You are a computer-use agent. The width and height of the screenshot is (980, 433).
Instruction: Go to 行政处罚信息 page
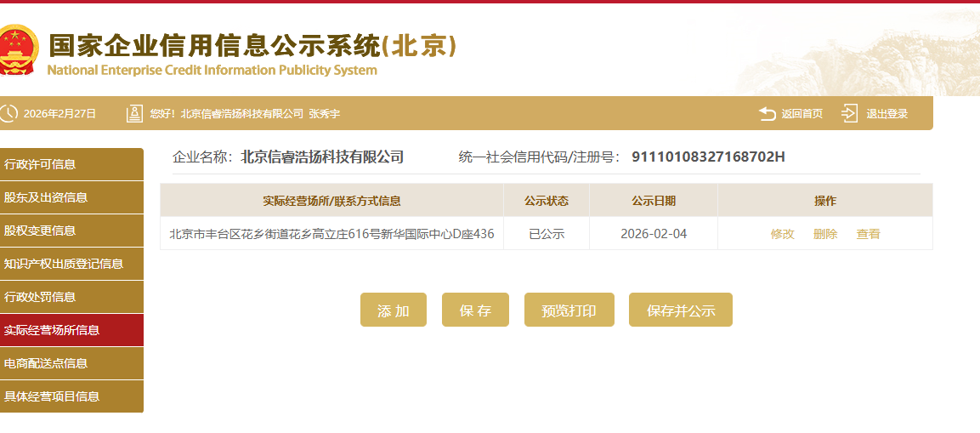[x=71, y=297]
